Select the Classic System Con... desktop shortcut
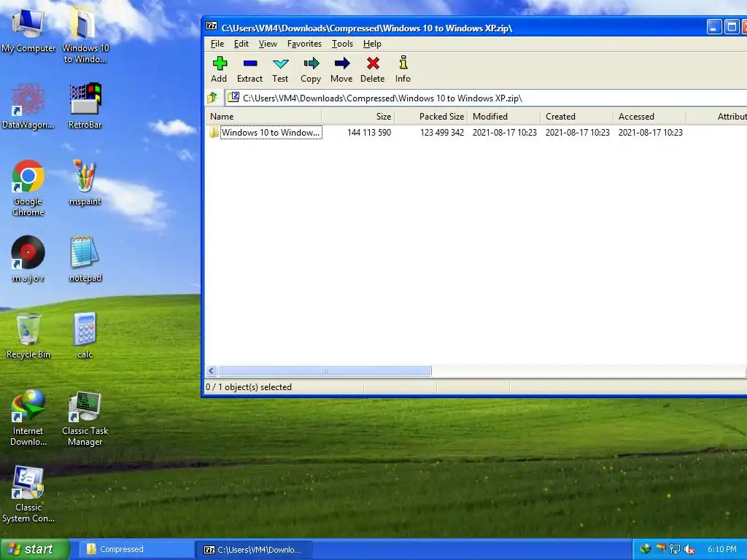The image size is (747, 560). coord(28,494)
